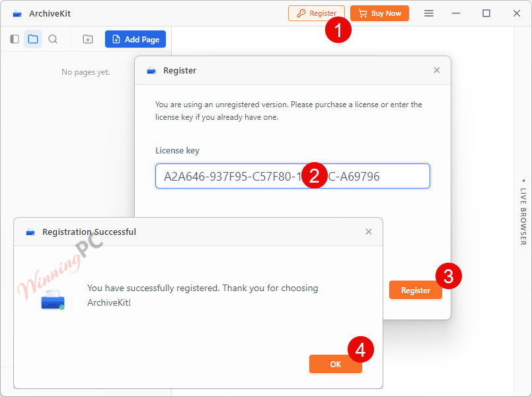The image size is (532, 397).
Task: Click the new folder icon
Action: (x=88, y=39)
